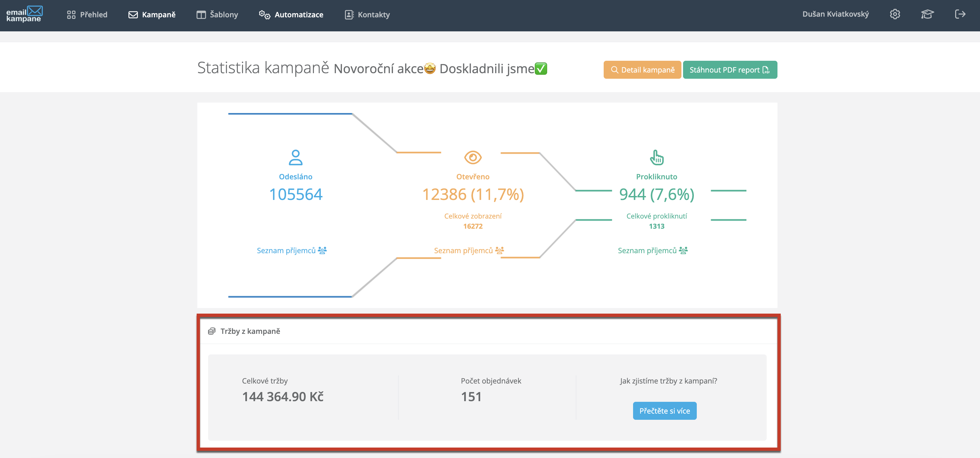Viewport: 980px width, 458px height.
Task: Click the email kampane logo
Action: 24,14
